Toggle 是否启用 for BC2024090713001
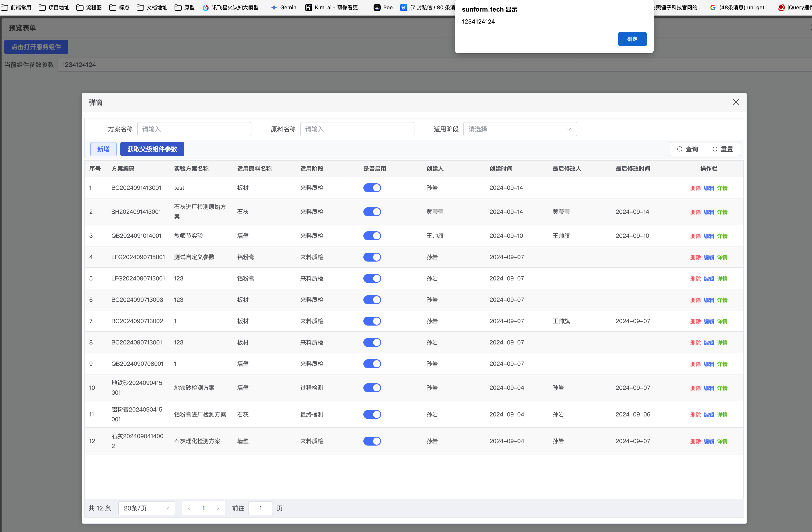The image size is (812, 532). point(372,342)
